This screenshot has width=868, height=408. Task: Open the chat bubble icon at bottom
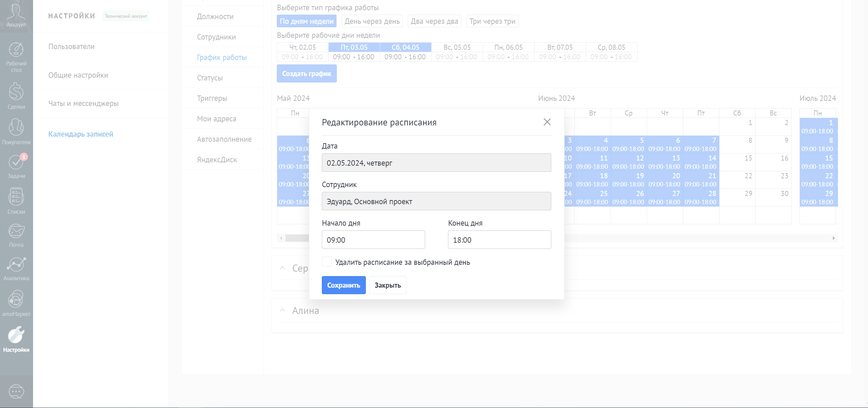tap(16, 392)
